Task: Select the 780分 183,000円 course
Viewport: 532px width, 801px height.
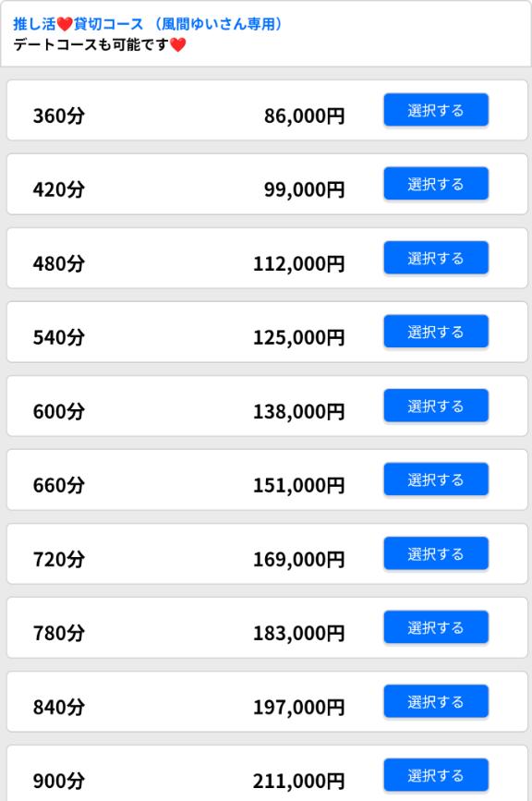Action: [x=436, y=627]
